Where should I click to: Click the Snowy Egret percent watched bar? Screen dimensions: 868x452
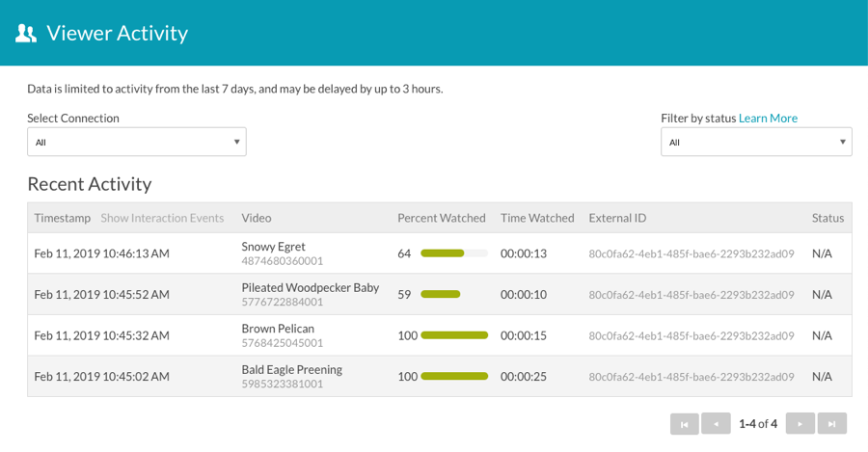(454, 253)
